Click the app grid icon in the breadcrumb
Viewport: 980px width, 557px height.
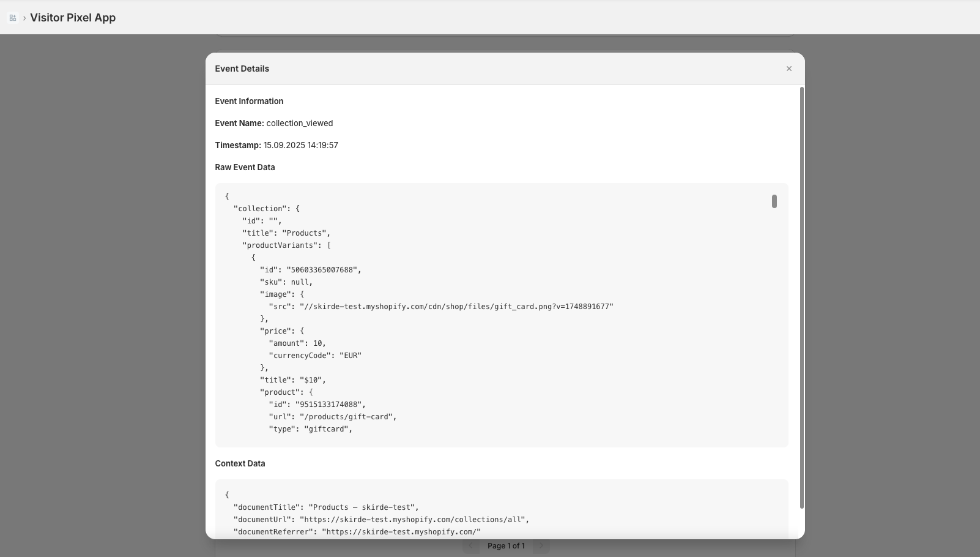tap(13, 18)
